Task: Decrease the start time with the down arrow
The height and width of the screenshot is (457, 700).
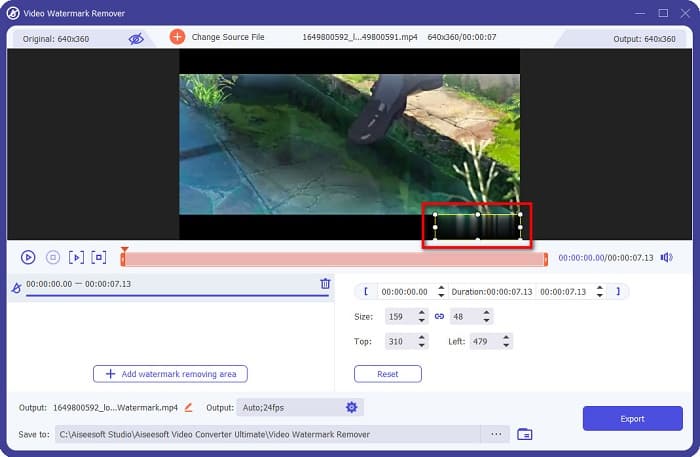Action: pos(441,295)
